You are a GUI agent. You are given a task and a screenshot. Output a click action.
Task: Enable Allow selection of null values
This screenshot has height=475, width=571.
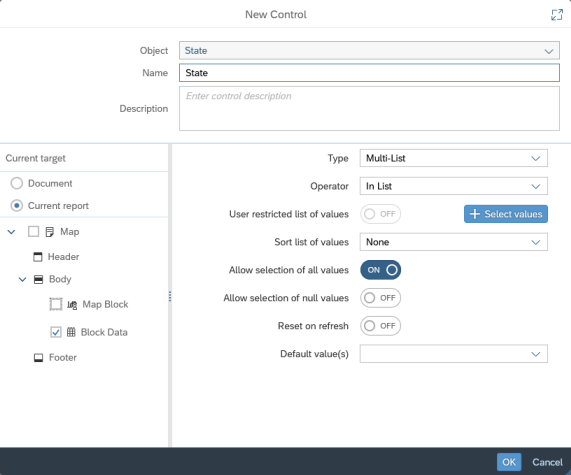coord(381,298)
